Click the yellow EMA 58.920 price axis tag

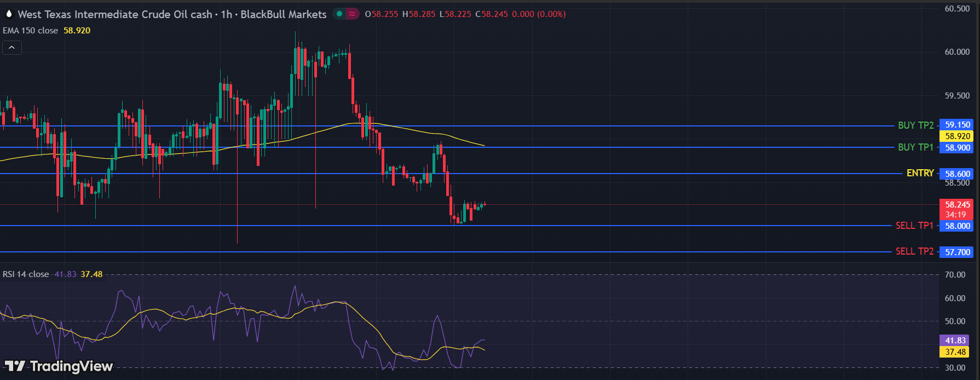pyautogui.click(x=957, y=136)
